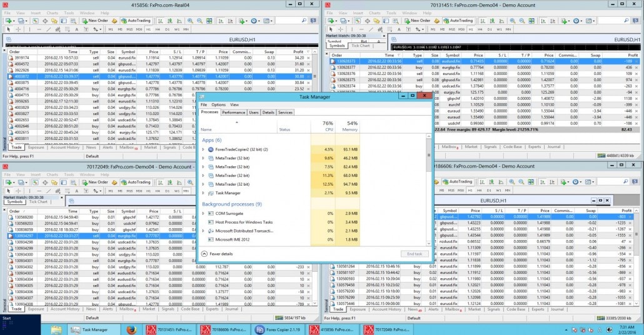Image resolution: width=644 pixels, height=335 pixels.
Task: Select candlestick chart icon in 415856 window
Action: [x=169, y=21]
